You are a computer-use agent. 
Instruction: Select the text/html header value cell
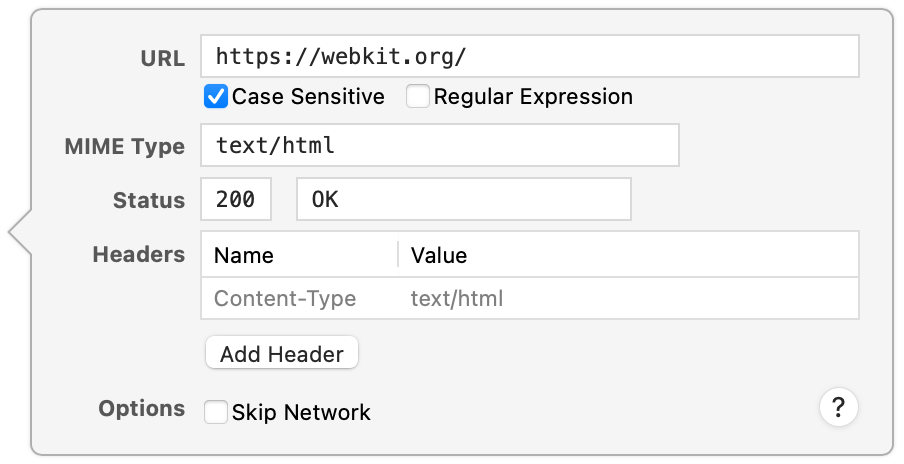[457, 298]
